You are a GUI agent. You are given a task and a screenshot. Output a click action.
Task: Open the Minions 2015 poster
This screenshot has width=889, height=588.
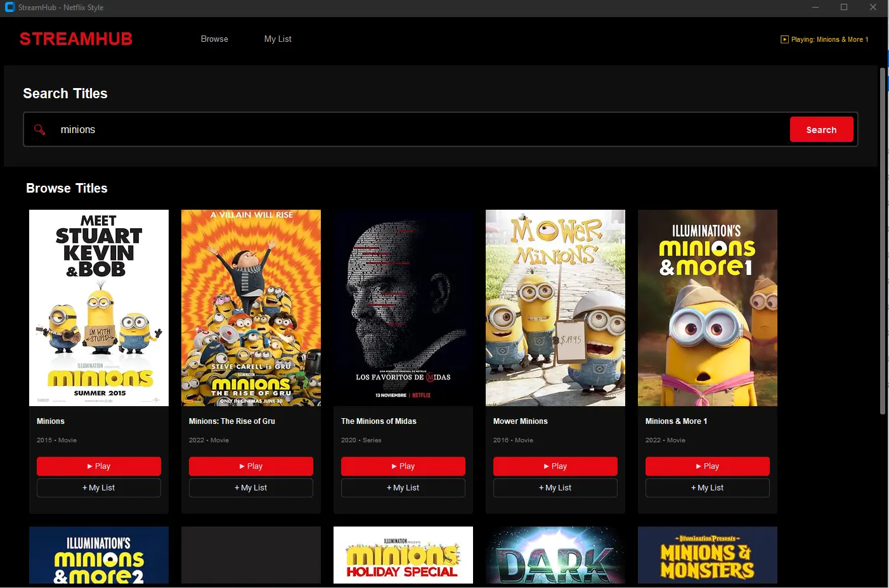(x=99, y=308)
